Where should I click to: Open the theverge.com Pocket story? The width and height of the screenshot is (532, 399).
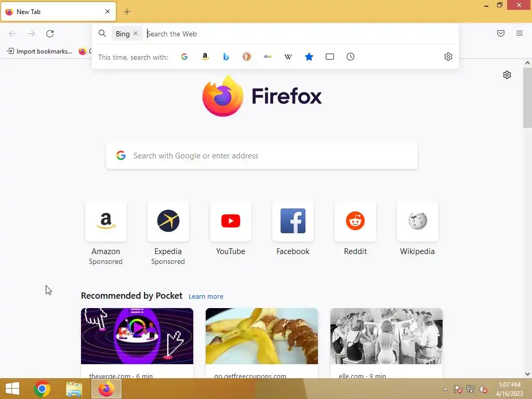pos(137,343)
